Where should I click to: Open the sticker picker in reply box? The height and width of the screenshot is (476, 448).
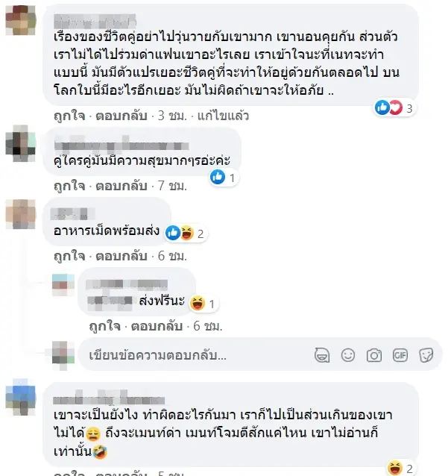click(426, 355)
